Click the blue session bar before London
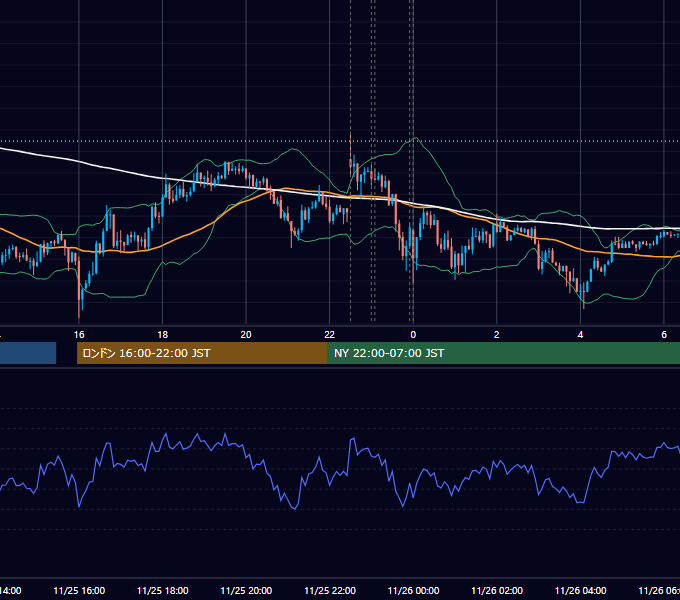 click(x=28, y=353)
